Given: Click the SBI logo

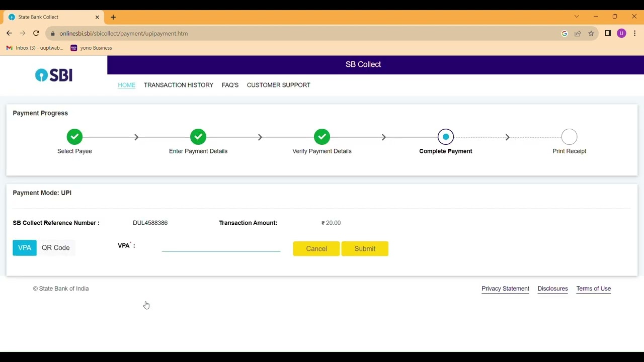Looking at the screenshot, I should click(x=54, y=75).
